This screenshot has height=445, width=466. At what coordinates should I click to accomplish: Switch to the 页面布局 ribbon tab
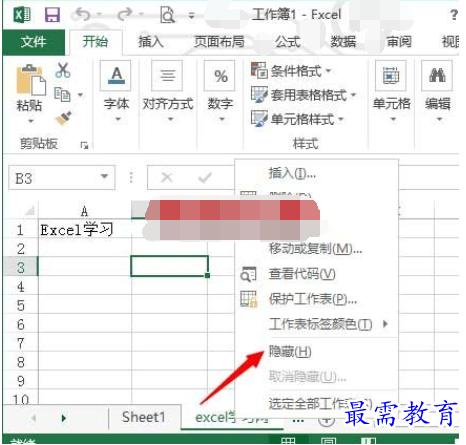point(219,42)
